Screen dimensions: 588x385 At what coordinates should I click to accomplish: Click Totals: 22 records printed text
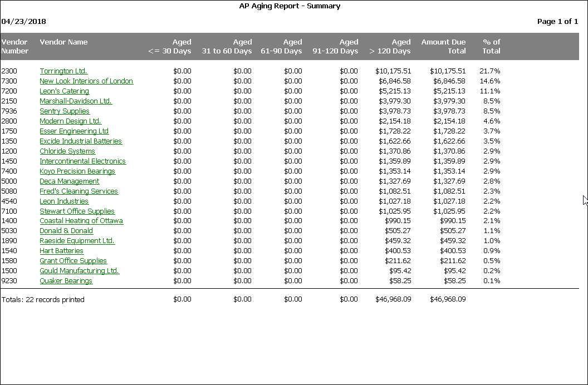pyautogui.click(x=43, y=300)
